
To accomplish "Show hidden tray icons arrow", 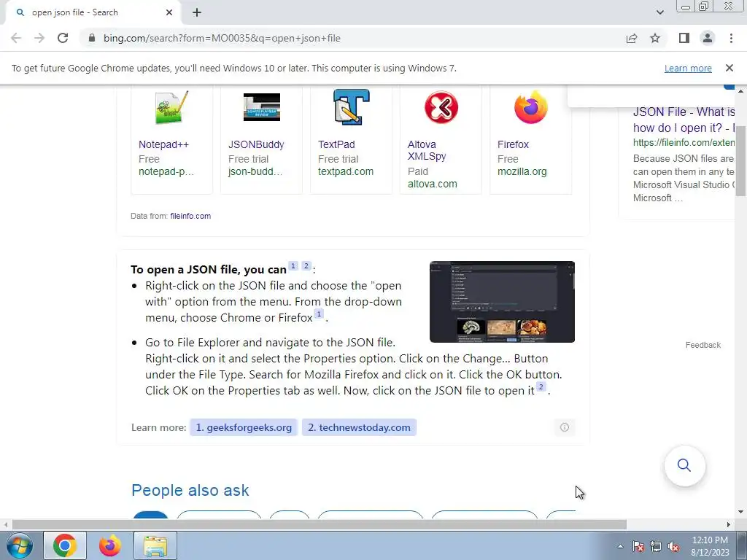I will click(x=620, y=546).
